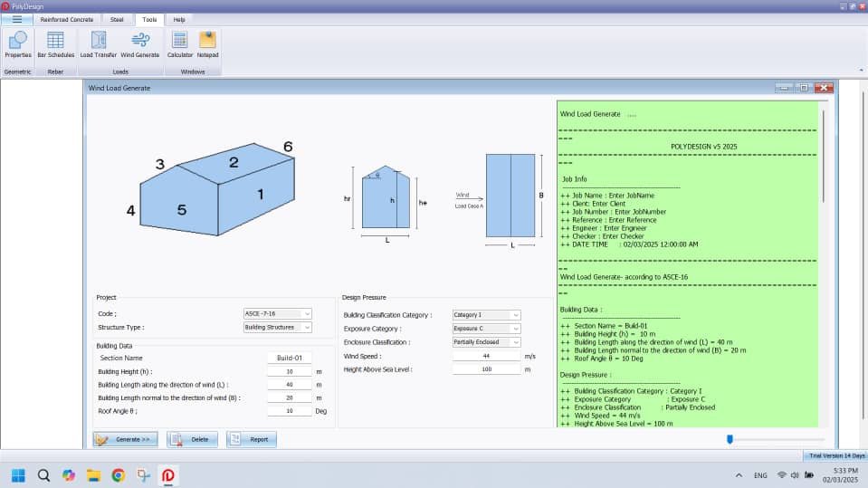Open Windows taskbar search

click(43, 475)
